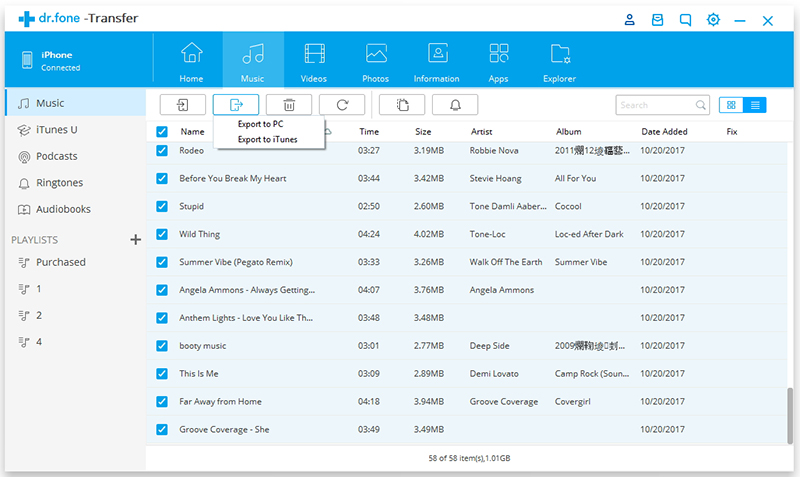Image resolution: width=800 pixels, height=477 pixels.
Task: Sort by the Album column header
Action: (x=568, y=132)
